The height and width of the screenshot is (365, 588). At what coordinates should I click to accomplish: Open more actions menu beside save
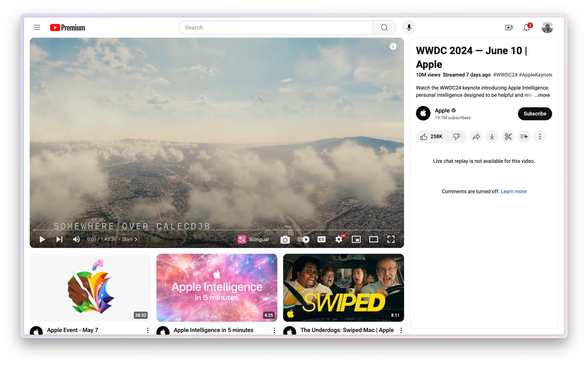coord(540,137)
